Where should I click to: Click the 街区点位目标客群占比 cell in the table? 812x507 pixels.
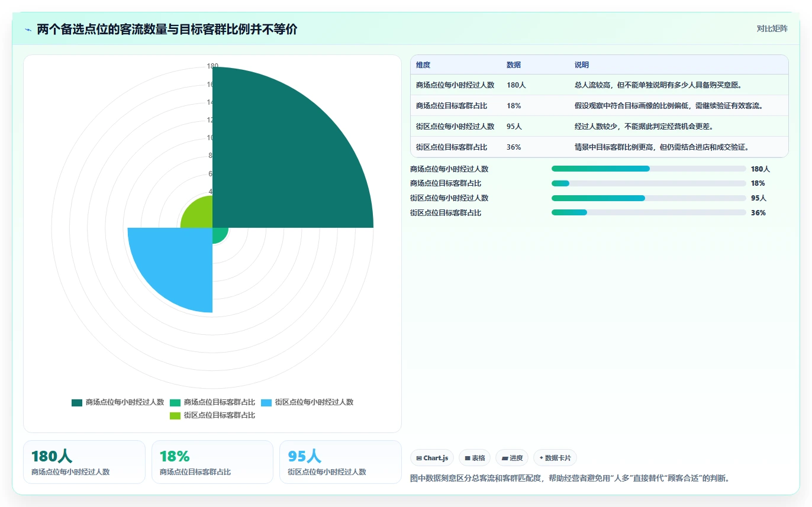pos(452,147)
